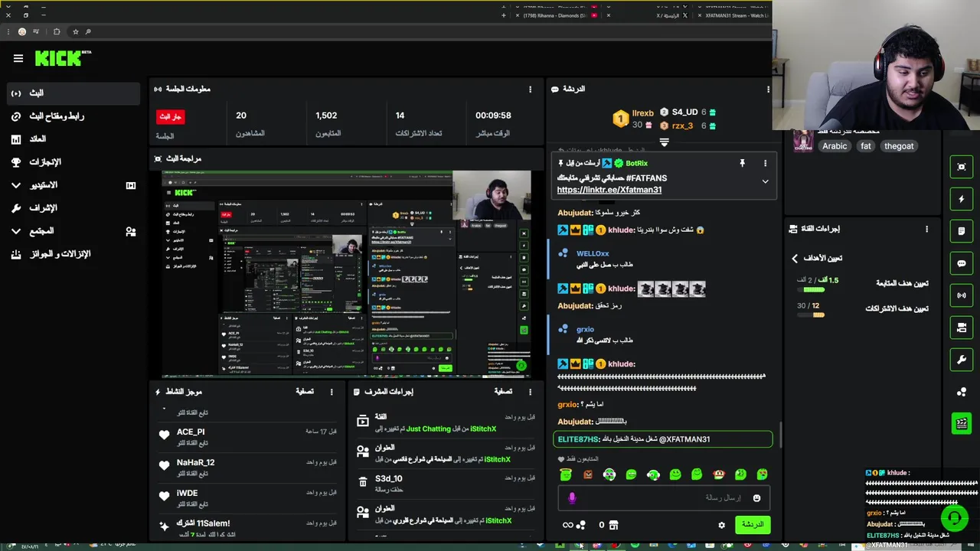The height and width of the screenshot is (551, 980).
Task: Go back from تعيين الأهداف
Action: click(795, 259)
